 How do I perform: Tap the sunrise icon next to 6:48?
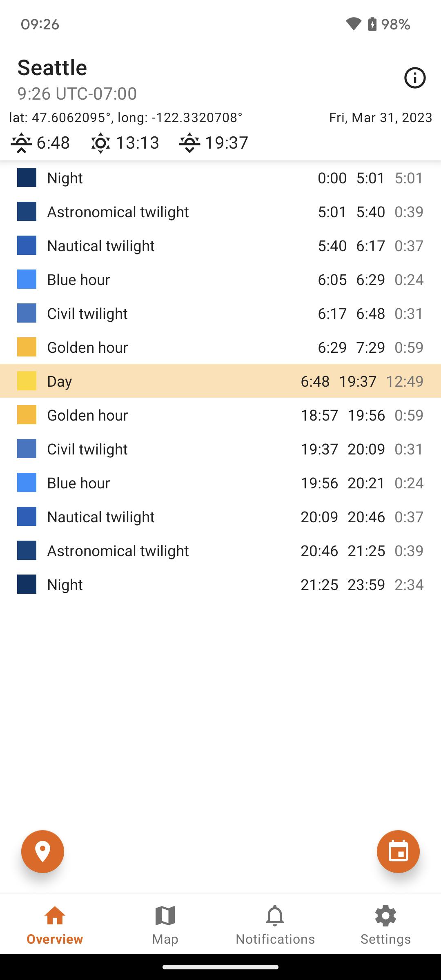click(x=21, y=143)
